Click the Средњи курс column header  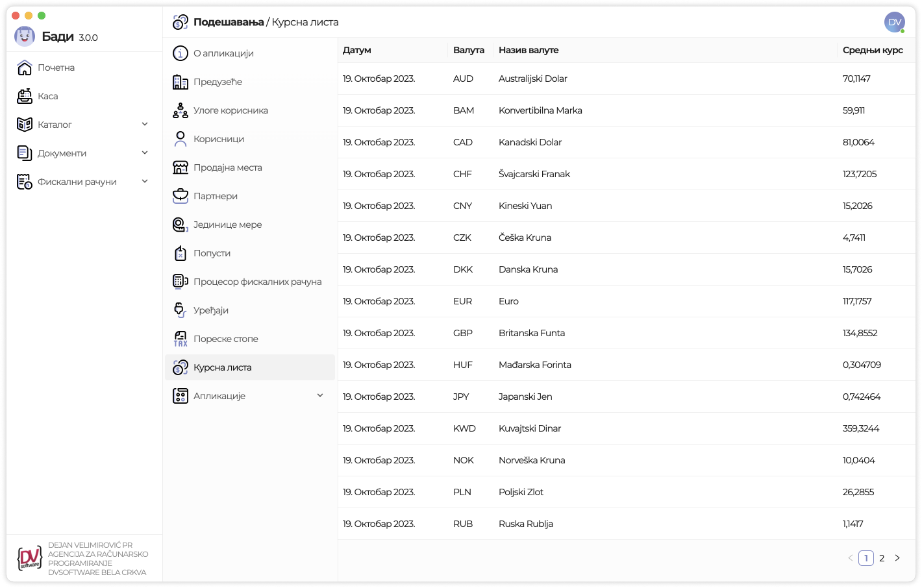[x=873, y=50]
